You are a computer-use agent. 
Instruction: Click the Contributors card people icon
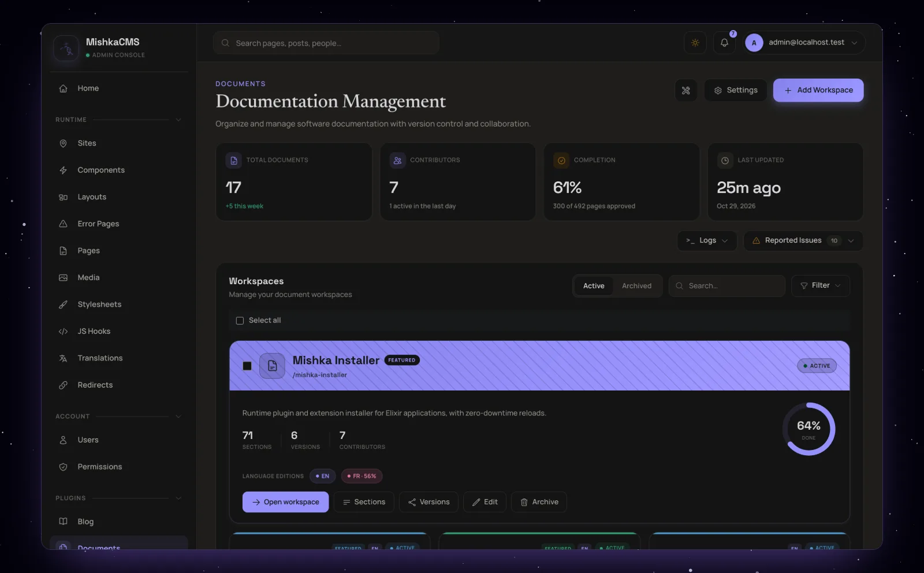(397, 161)
